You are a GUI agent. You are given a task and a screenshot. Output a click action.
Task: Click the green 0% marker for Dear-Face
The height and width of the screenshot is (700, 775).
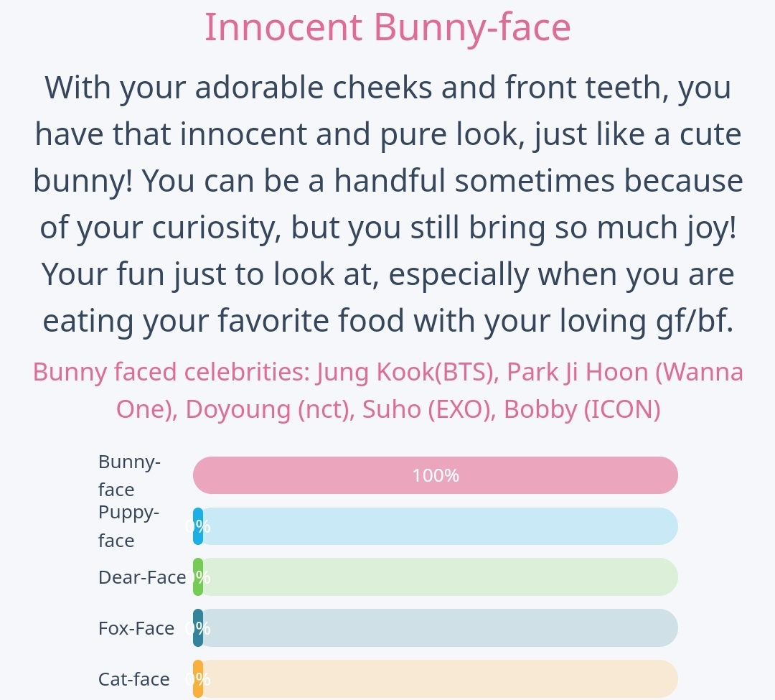tap(198, 577)
